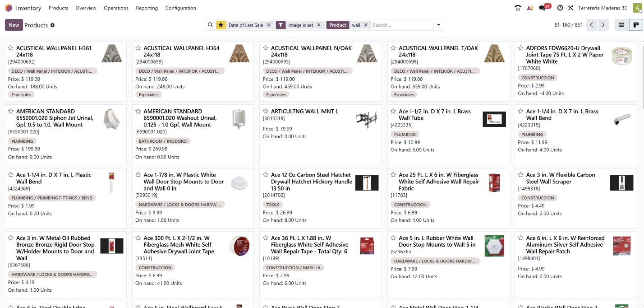Click reference code [294000695]
Viewport: 644px width, 308px height.
pyautogui.click(x=276, y=62)
